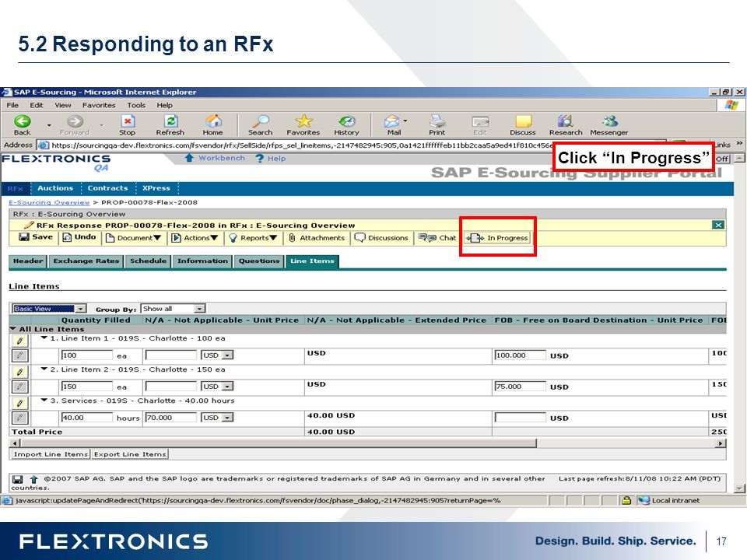Screen dimensions: 747x560
Task: Open the Mail toolbar icon
Action: [394, 124]
